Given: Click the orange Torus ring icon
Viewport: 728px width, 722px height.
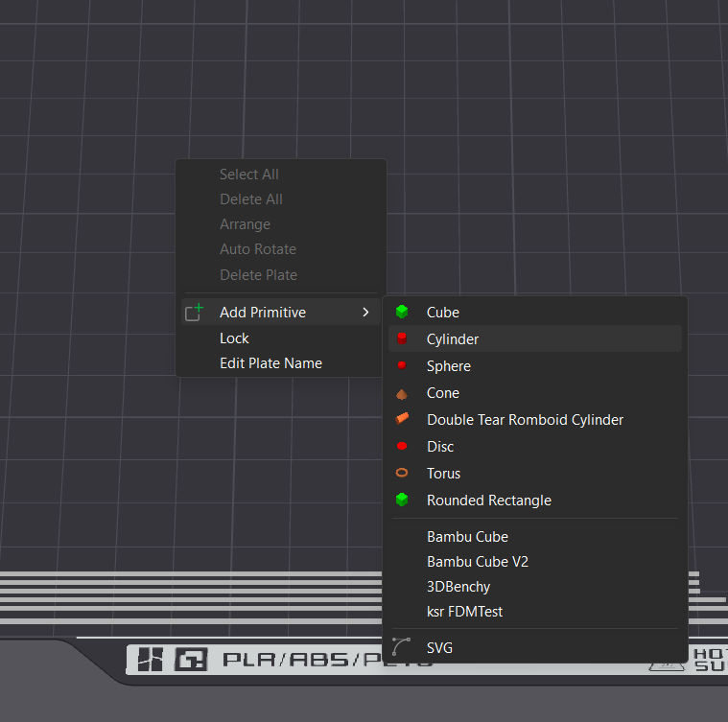Looking at the screenshot, I should click(402, 474).
